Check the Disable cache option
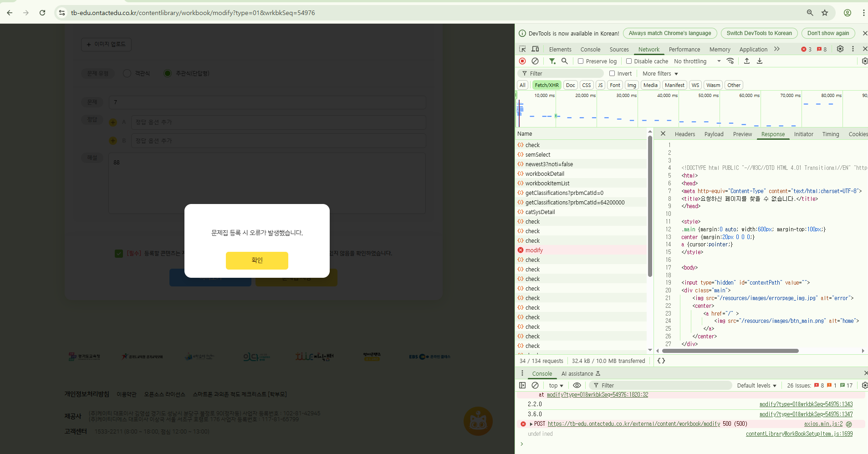The height and width of the screenshot is (454, 868). click(x=629, y=61)
